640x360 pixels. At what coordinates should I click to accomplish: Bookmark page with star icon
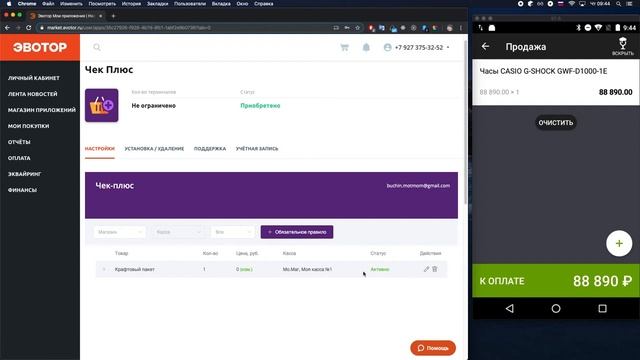tap(358, 28)
